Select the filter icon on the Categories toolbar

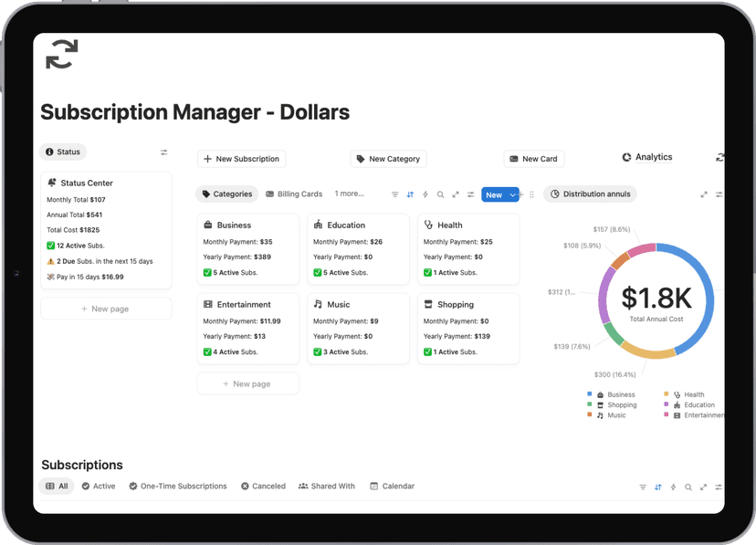(x=395, y=194)
